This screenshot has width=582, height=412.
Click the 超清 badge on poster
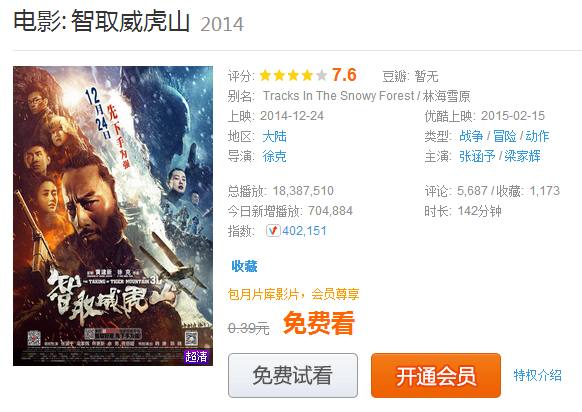coord(196,357)
